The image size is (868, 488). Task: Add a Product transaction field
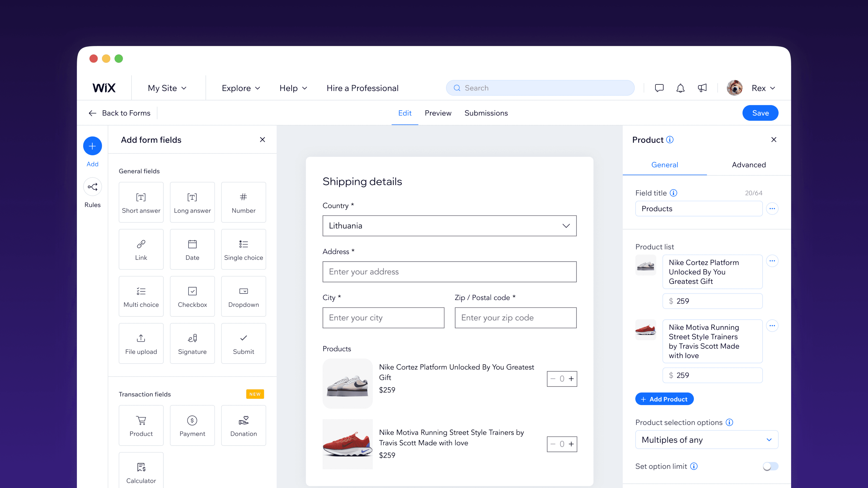click(x=141, y=425)
